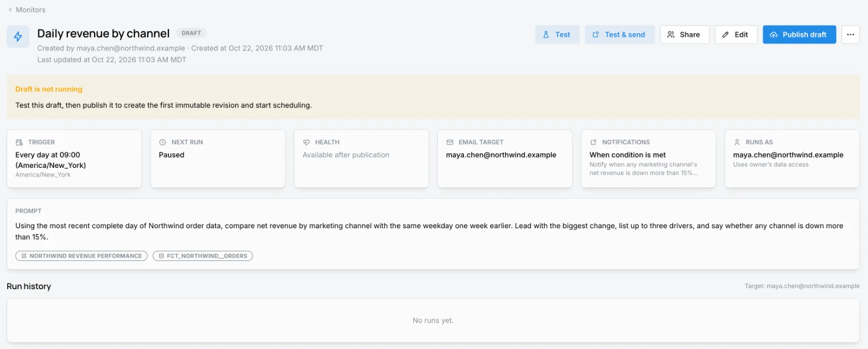This screenshot has height=349, width=868.
Task: Select the Trigger card schedule text
Action: (51, 160)
